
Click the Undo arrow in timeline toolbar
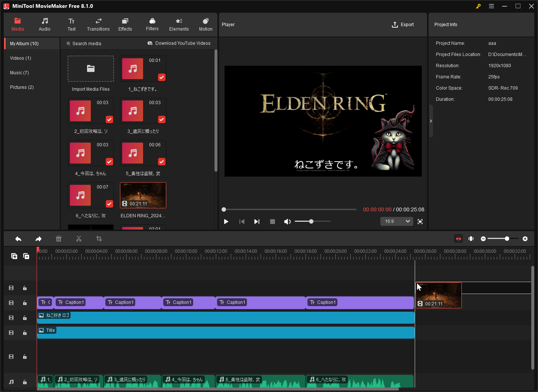(18, 239)
